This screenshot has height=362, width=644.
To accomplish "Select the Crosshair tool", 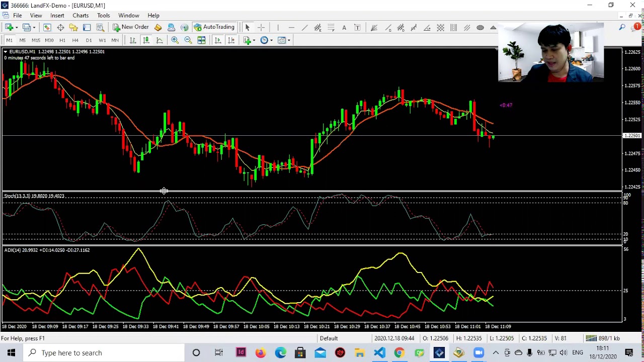I will click(x=261, y=28).
